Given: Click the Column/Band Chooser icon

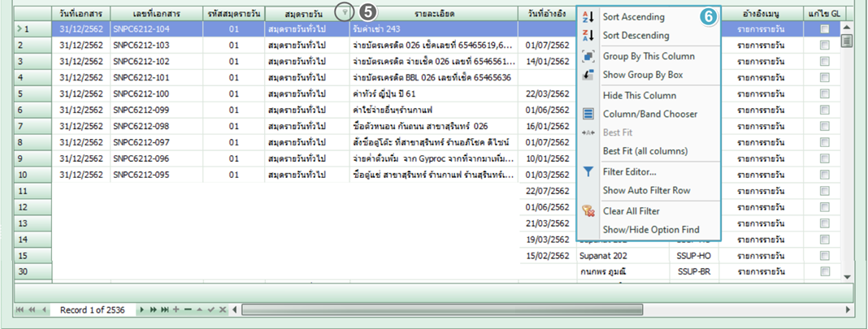Looking at the screenshot, I should [589, 115].
